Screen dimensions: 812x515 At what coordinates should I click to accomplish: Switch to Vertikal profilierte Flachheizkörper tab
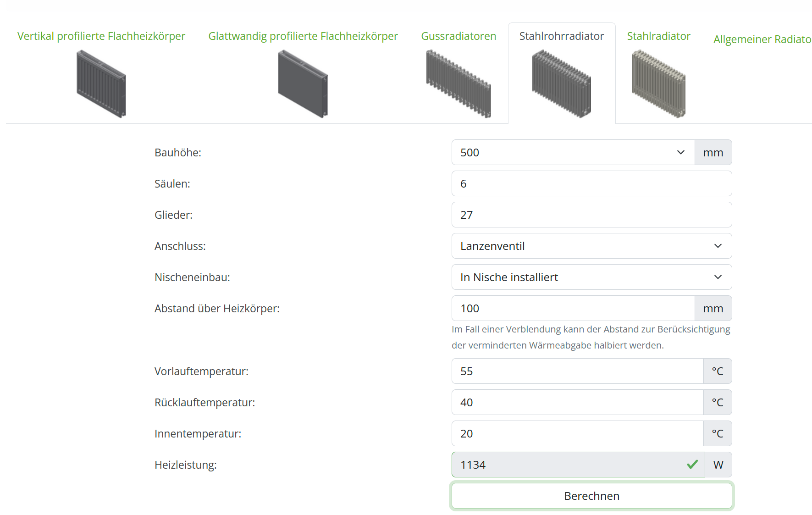(x=101, y=36)
